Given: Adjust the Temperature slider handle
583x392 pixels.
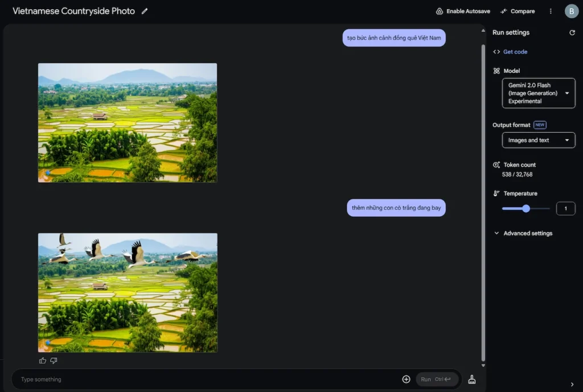Looking at the screenshot, I should 525,208.
